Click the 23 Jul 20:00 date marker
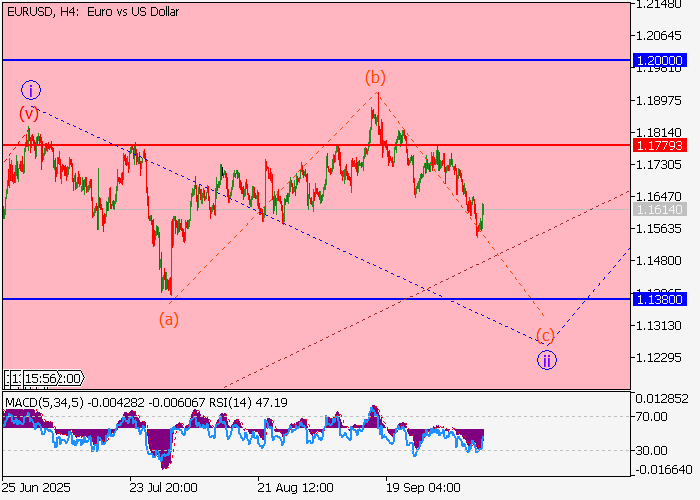Image resolution: width=700 pixels, height=500 pixels. [163, 487]
